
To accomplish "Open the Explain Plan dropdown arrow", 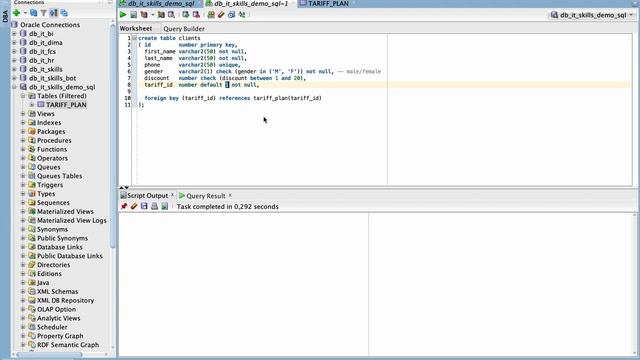I will (152, 15).
